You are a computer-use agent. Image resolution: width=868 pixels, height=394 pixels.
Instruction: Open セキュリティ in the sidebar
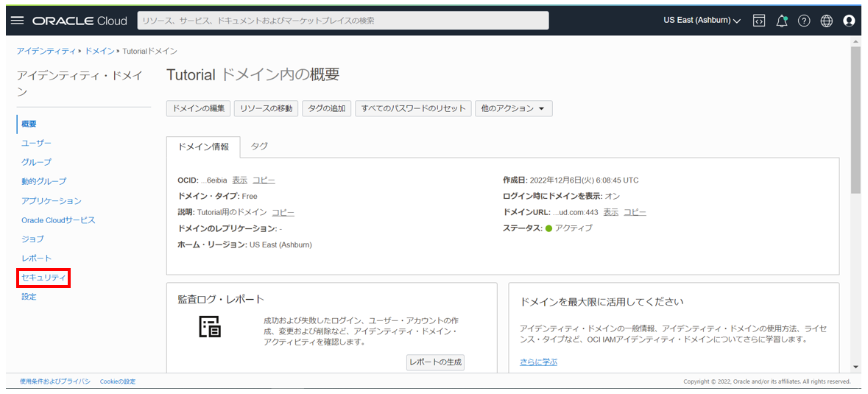(43, 278)
